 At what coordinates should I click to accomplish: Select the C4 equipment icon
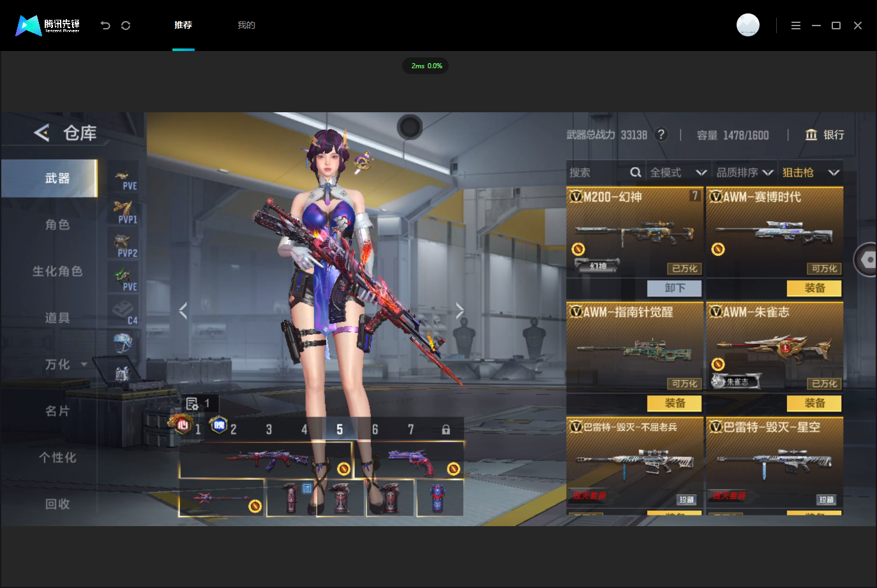point(124,312)
